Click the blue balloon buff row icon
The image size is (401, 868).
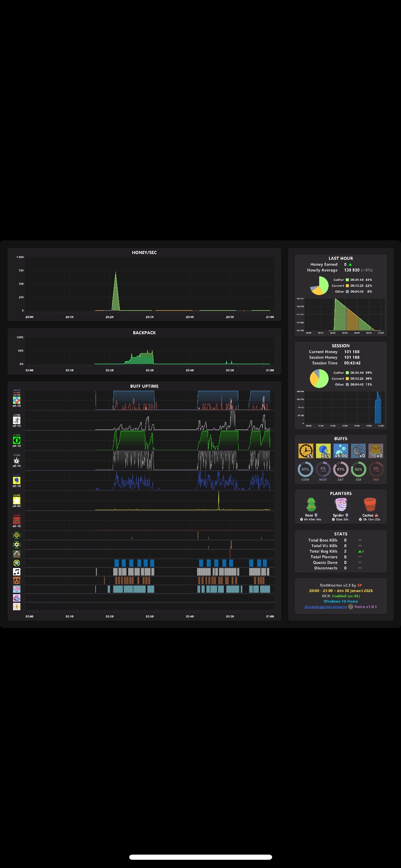pyautogui.click(x=16, y=480)
